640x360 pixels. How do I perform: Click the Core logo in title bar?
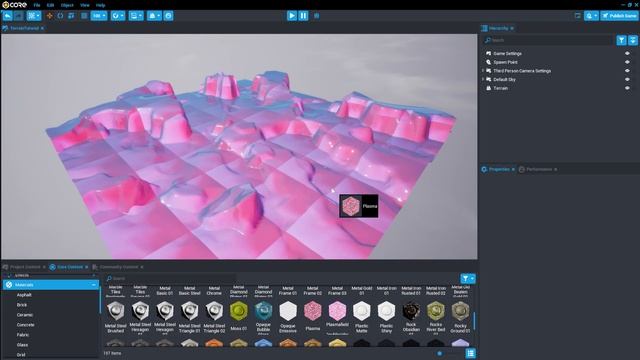coord(15,5)
